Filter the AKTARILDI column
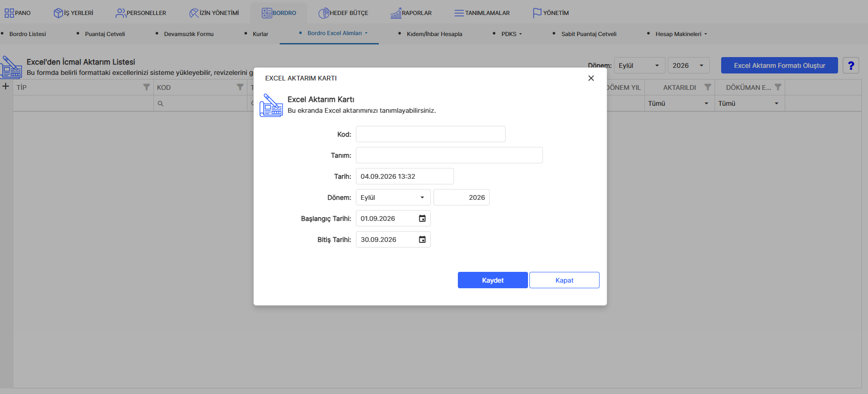Image resolution: width=868 pixels, height=394 pixels. point(708,87)
